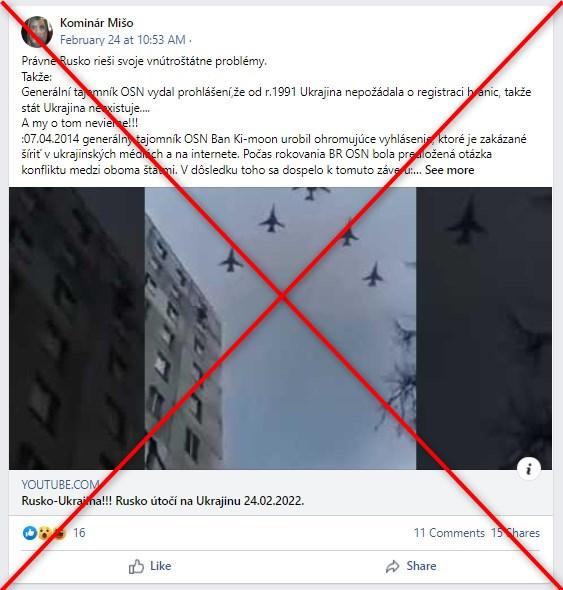Click the Like button label
Image resolution: width=563 pixels, height=590 pixels.
pyautogui.click(x=160, y=566)
